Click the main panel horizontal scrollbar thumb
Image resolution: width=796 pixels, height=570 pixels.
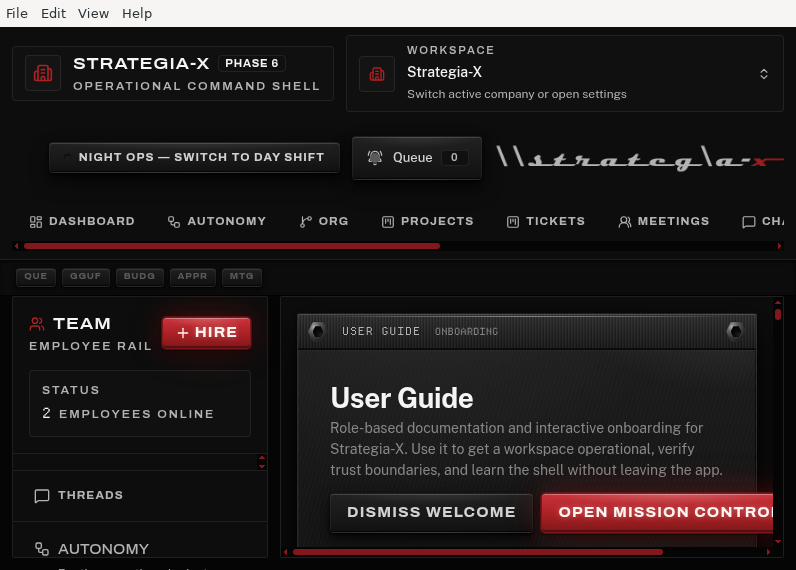click(478, 552)
